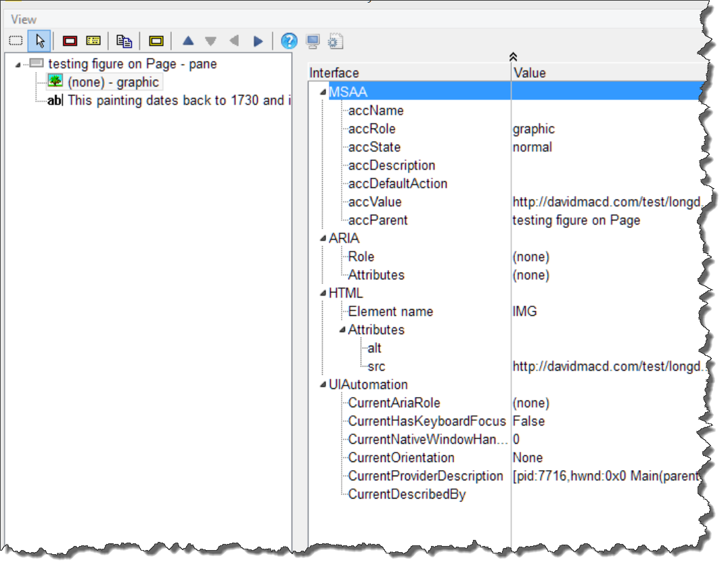This screenshot has height=571, width=728.
Task: Click the Value column header
Action: [529, 73]
